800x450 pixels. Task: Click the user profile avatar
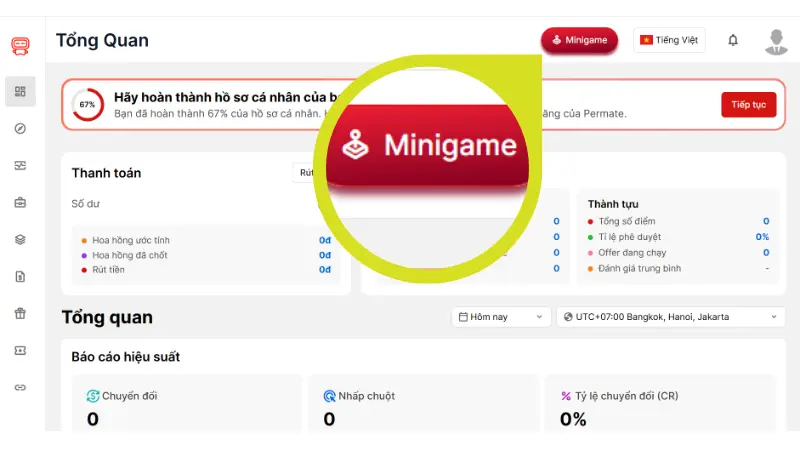click(x=776, y=41)
